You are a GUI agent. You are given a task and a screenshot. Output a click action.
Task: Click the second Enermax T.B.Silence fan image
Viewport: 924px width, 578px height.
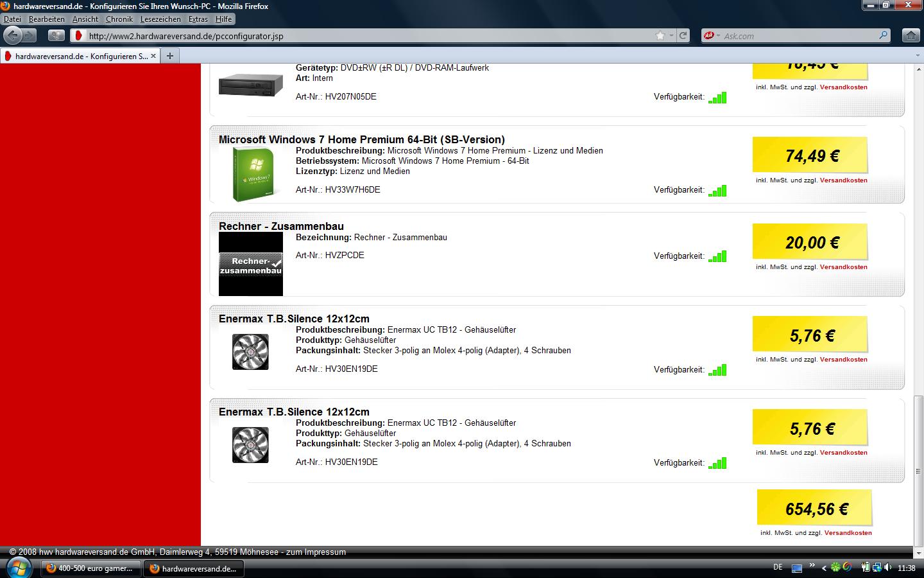(x=250, y=445)
